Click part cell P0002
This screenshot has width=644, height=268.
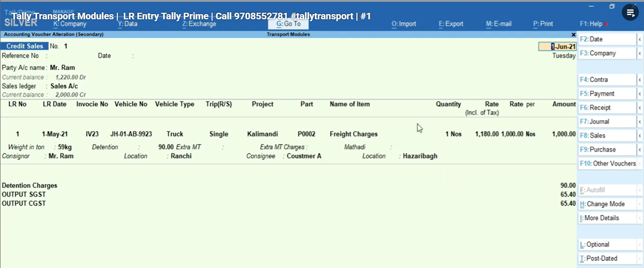307,134
